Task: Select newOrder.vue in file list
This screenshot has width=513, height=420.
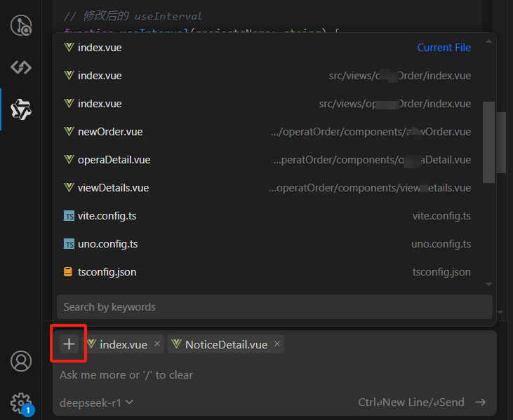Action: coord(267,132)
